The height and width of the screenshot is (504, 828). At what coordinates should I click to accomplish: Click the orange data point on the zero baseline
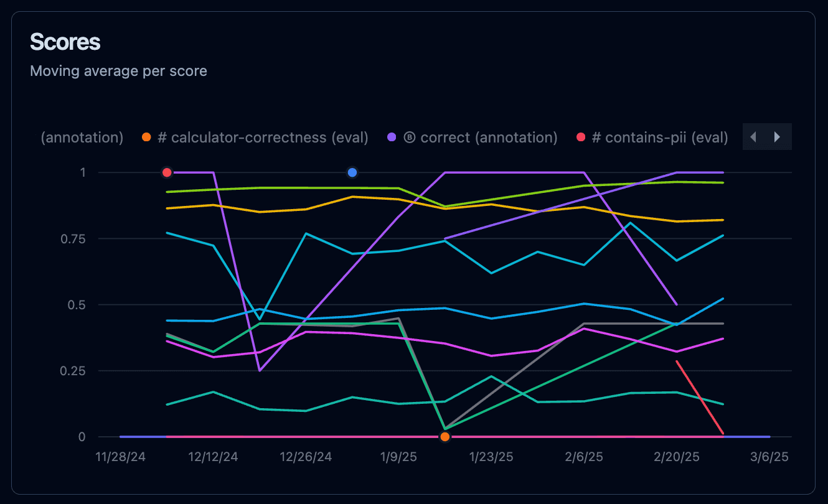[x=445, y=436]
